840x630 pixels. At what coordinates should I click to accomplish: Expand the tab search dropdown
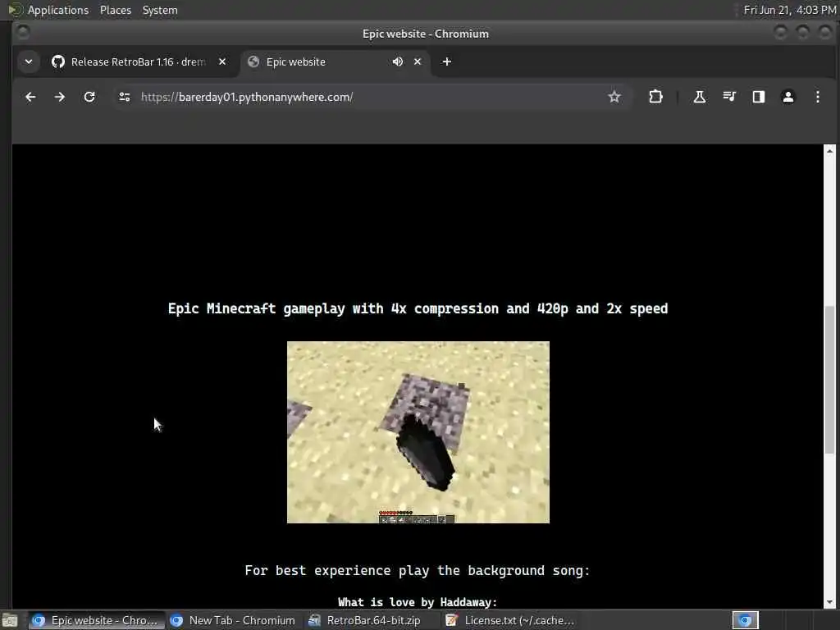(29, 62)
